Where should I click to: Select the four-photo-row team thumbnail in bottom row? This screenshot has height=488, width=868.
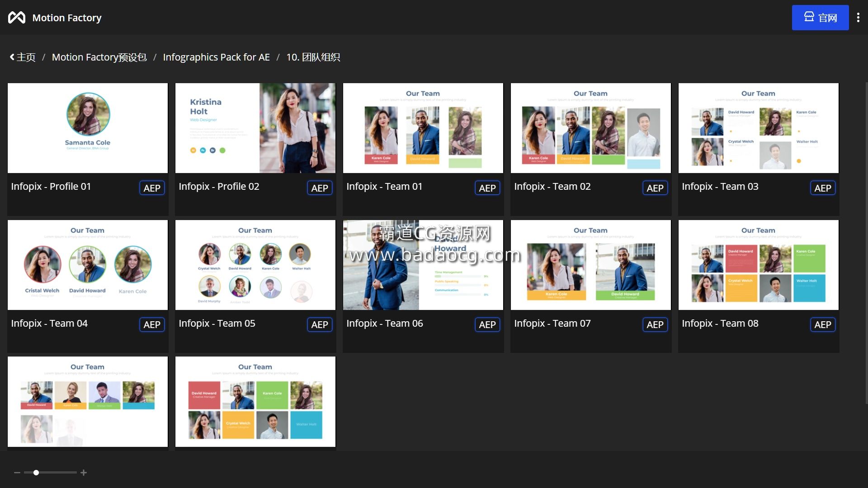pos(88,402)
